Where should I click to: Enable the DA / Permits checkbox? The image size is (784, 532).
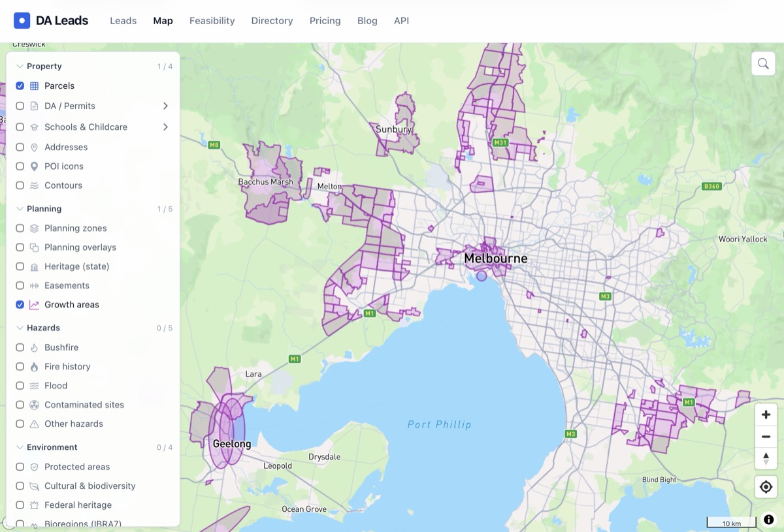point(20,106)
